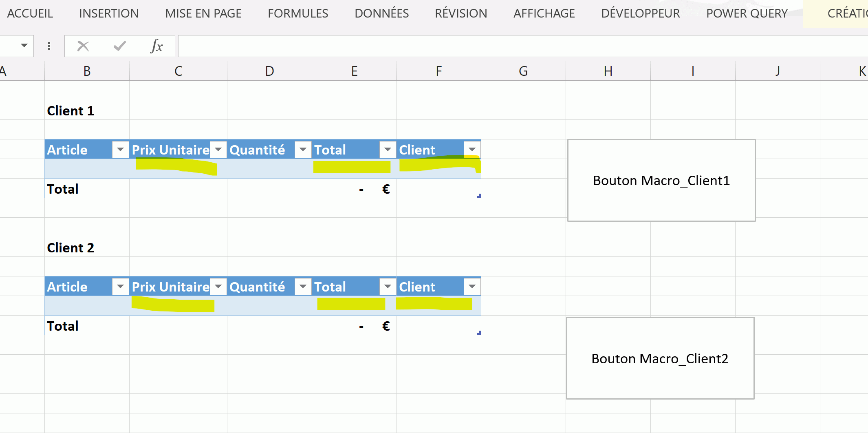
Task: Click the resize handle of Client 1 table
Action: click(479, 196)
